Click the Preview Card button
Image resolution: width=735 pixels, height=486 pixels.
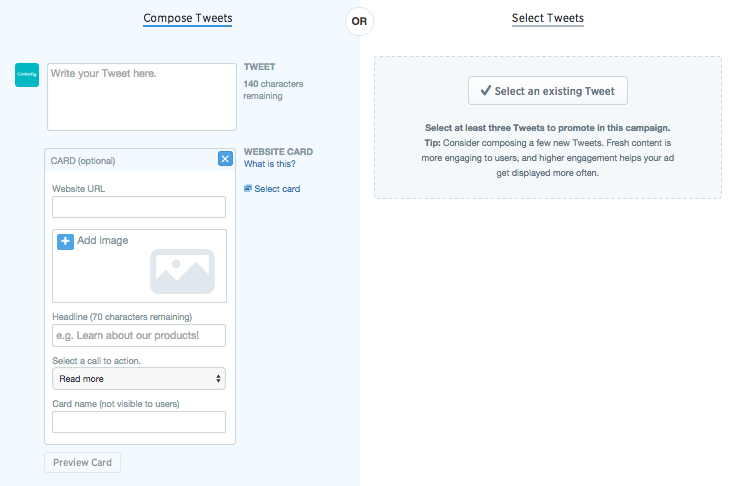point(82,463)
